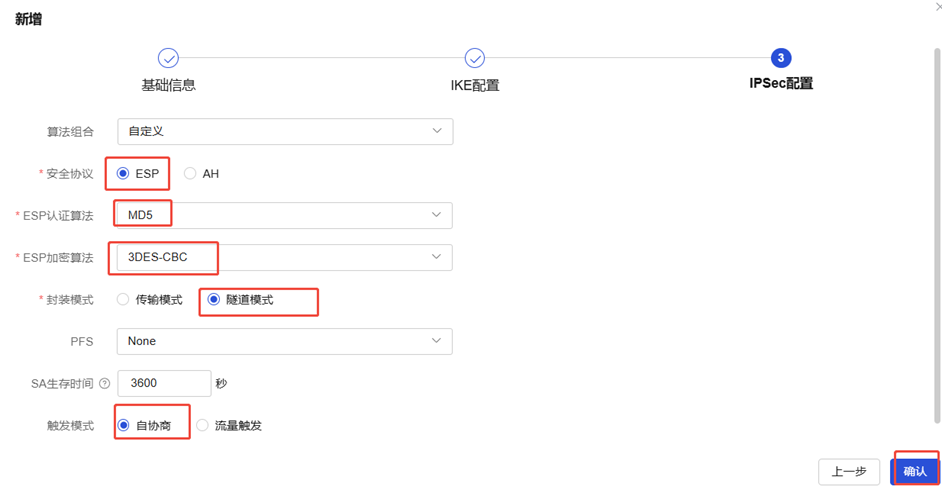Click the SA生存时间 help question icon
Viewport: 942px width, 493px height.
pyautogui.click(x=105, y=383)
